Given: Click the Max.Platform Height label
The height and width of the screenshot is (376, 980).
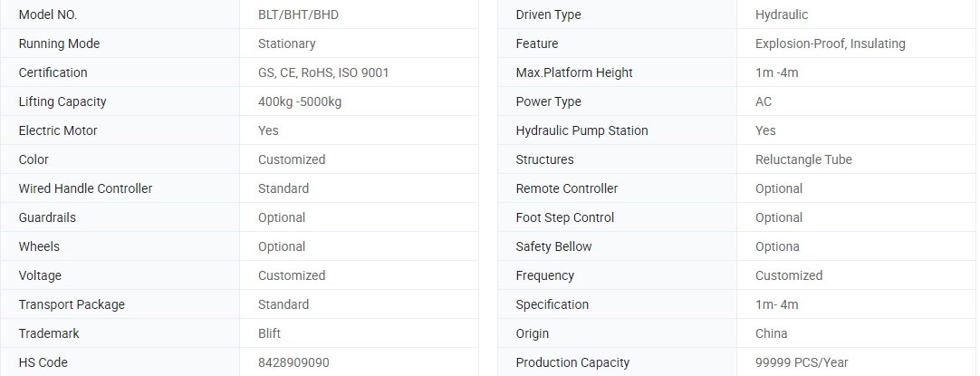Looking at the screenshot, I should (x=573, y=72).
